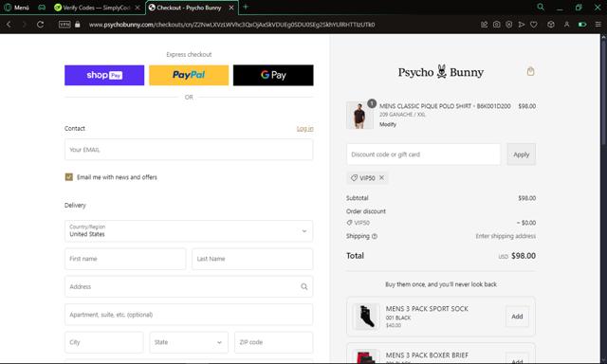The height and width of the screenshot is (364, 607).
Task: Uncheck Email me with news and offers
Action: pyautogui.click(x=69, y=177)
